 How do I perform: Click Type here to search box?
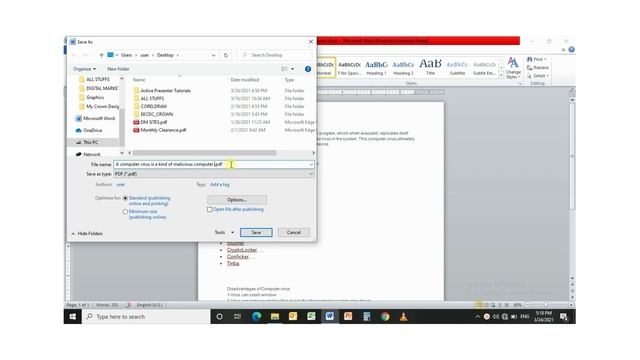(x=146, y=316)
